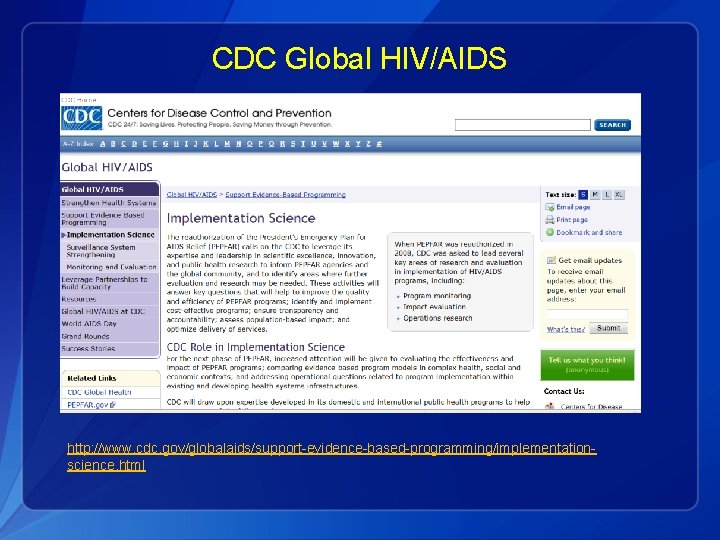Open Grand Rounds in sidebar
The height and width of the screenshot is (540, 720).
[109, 336]
